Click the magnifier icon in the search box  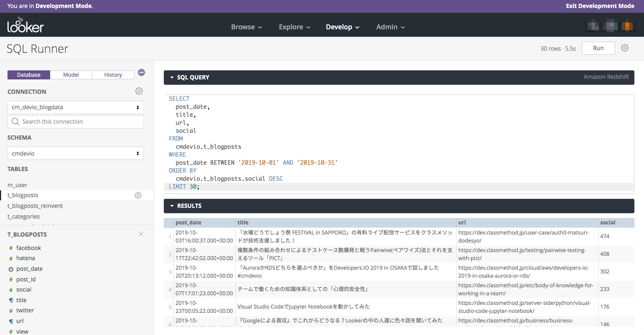(15, 122)
